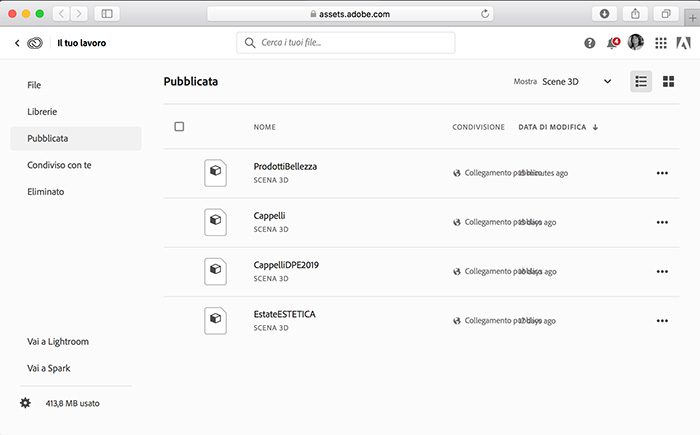Open the ProdottiBellezza file name
The width and height of the screenshot is (700, 435).
tap(285, 167)
